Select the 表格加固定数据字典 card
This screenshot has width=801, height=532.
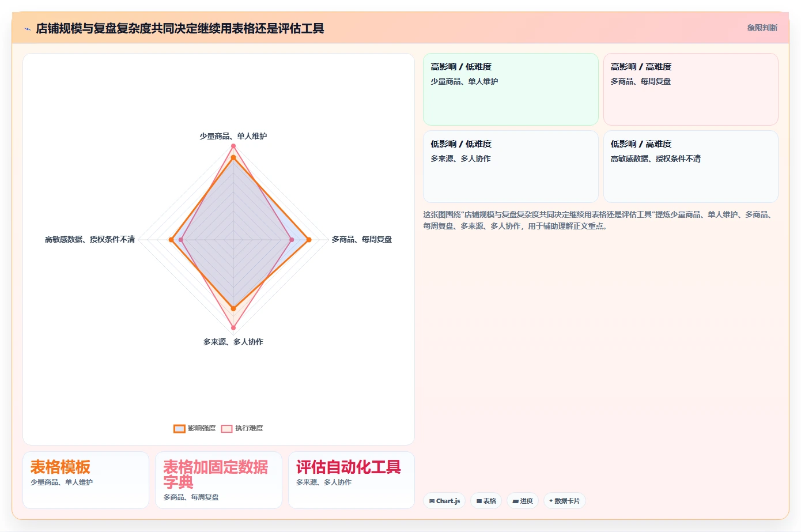tap(218, 480)
